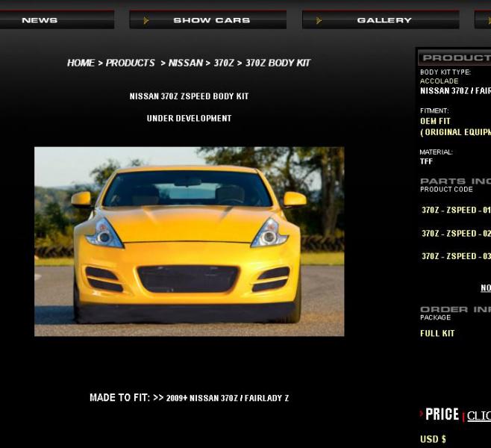Click the ACCOLADE body kit type
Viewport: 491px width, 448px height.
click(439, 81)
